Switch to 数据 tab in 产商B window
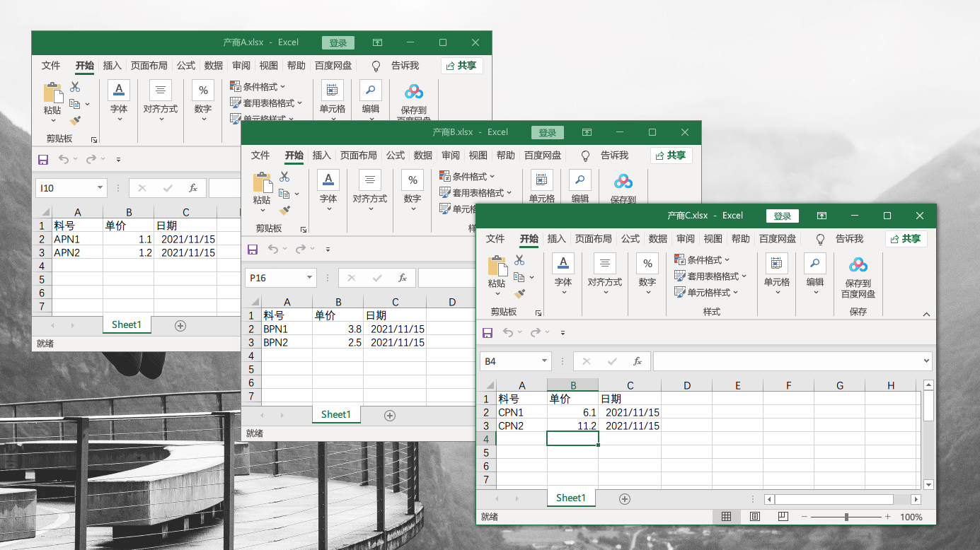Viewport: 980px width, 550px height. coord(423,156)
